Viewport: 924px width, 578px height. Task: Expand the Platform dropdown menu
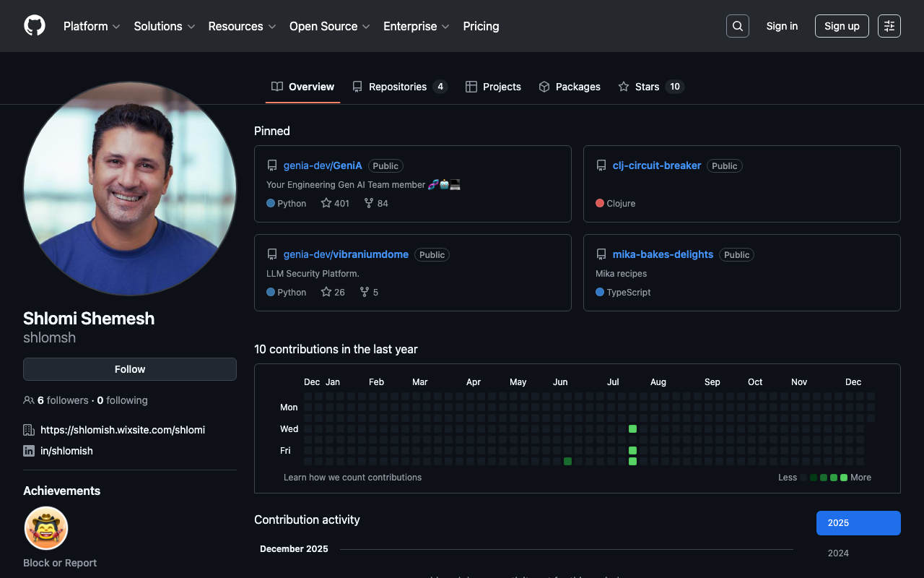(x=92, y=26)
